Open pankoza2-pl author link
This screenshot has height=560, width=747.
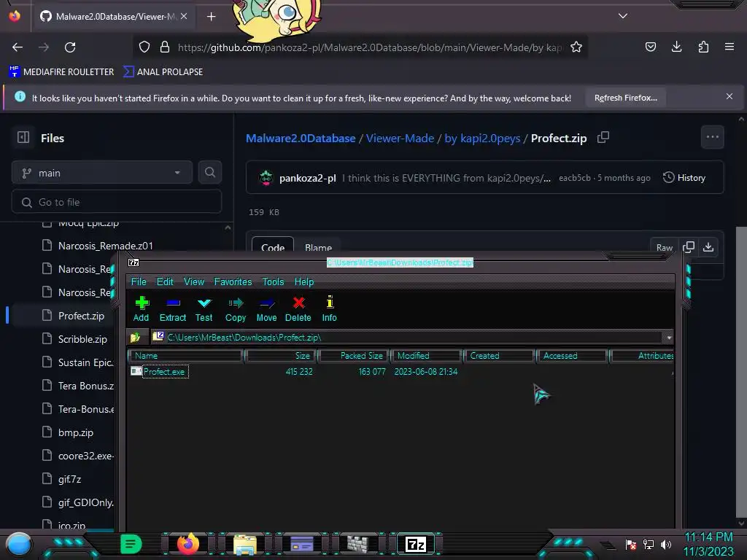pyautogui.click(x=307, y=178)
